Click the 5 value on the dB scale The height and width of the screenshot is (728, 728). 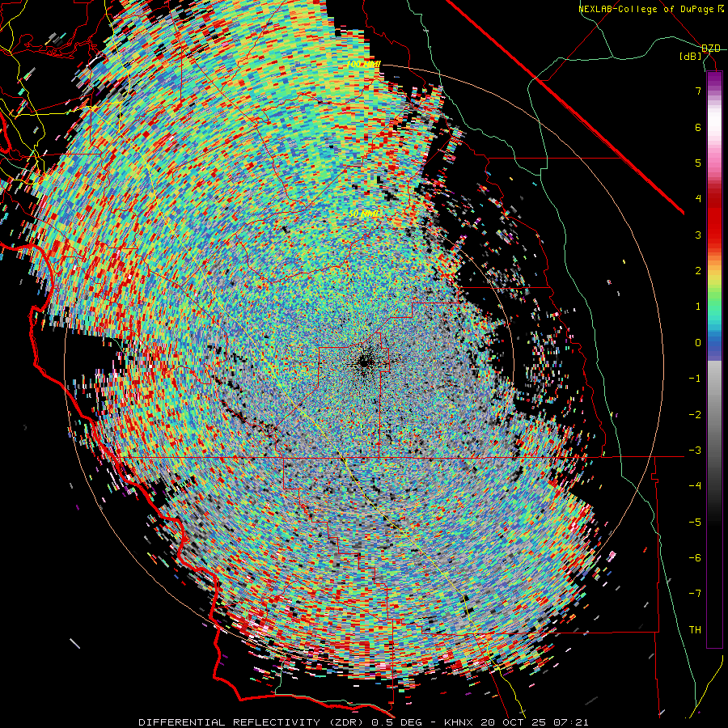(698, 163)
